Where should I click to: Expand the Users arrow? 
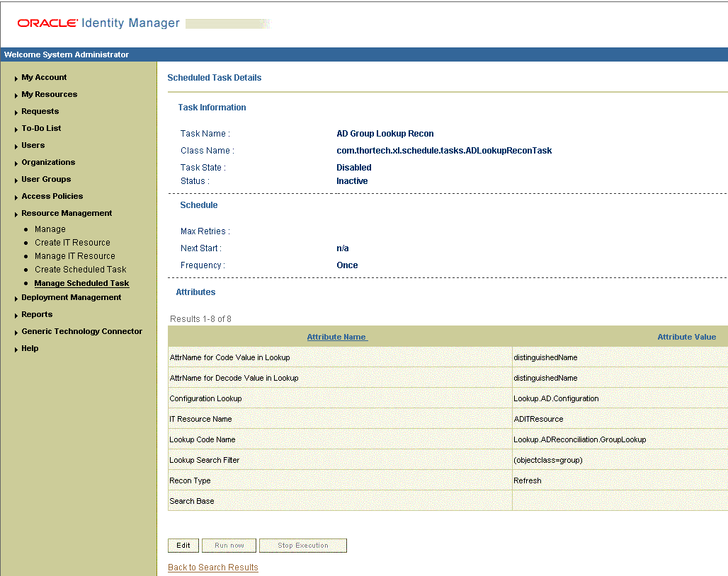(16, 146)
